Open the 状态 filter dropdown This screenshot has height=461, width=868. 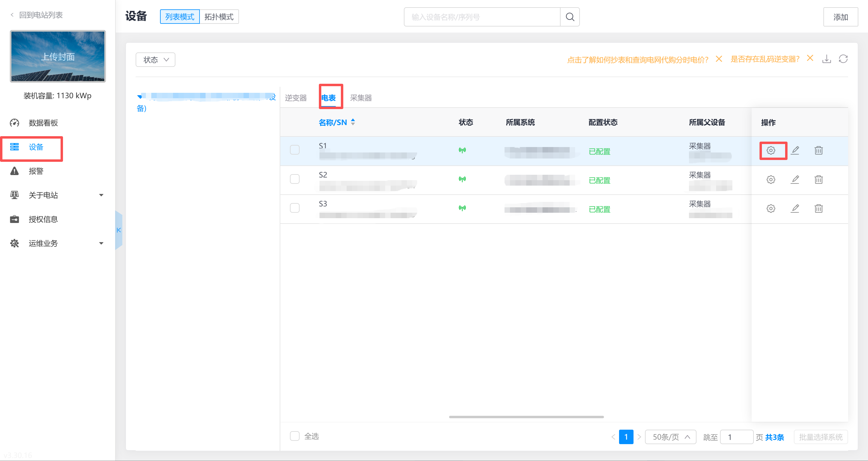pyautogui.click(x=155, y=60)
